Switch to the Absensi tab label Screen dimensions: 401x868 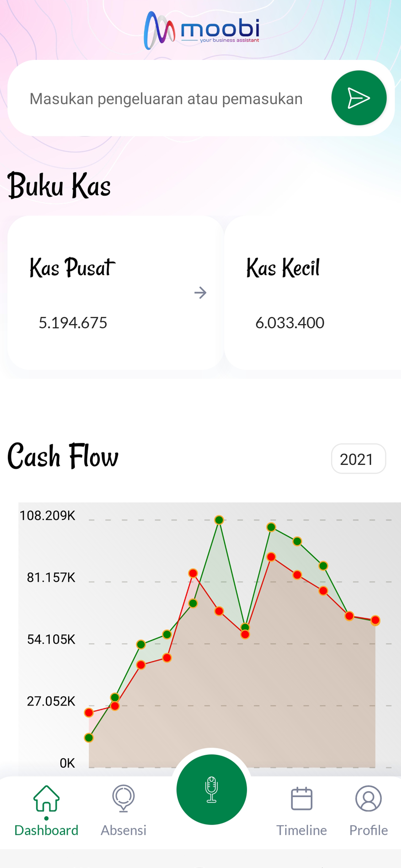coord(123,830)
